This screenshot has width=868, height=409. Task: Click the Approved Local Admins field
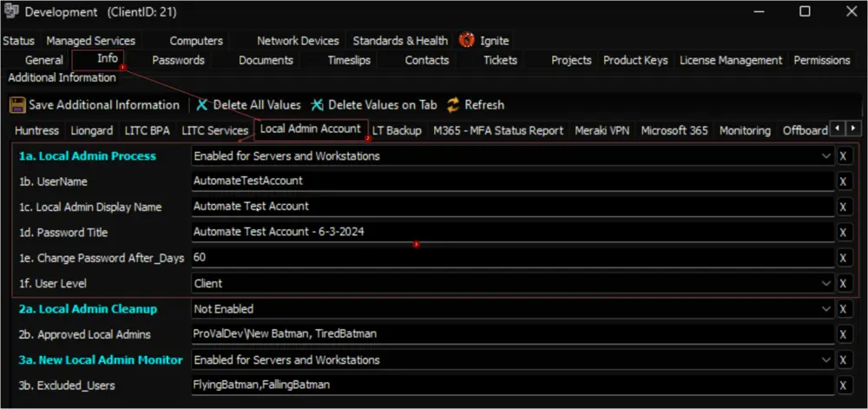click(513, 334)
